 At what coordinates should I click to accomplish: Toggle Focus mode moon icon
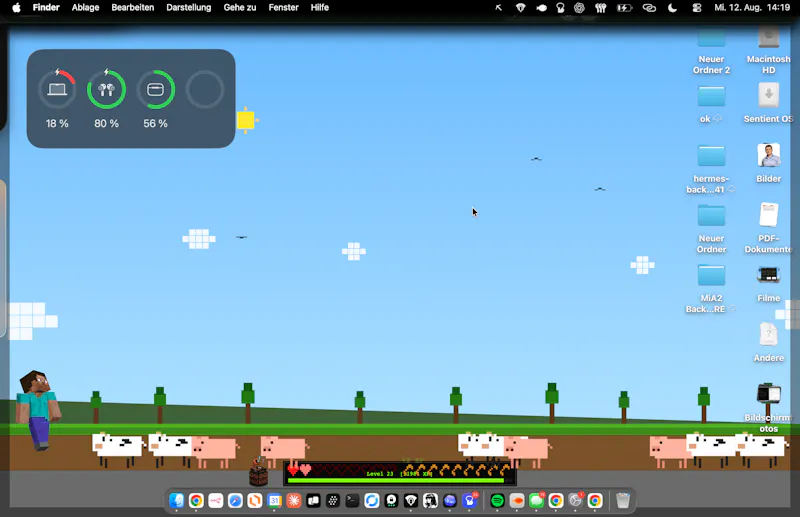(x=672, y=8)
